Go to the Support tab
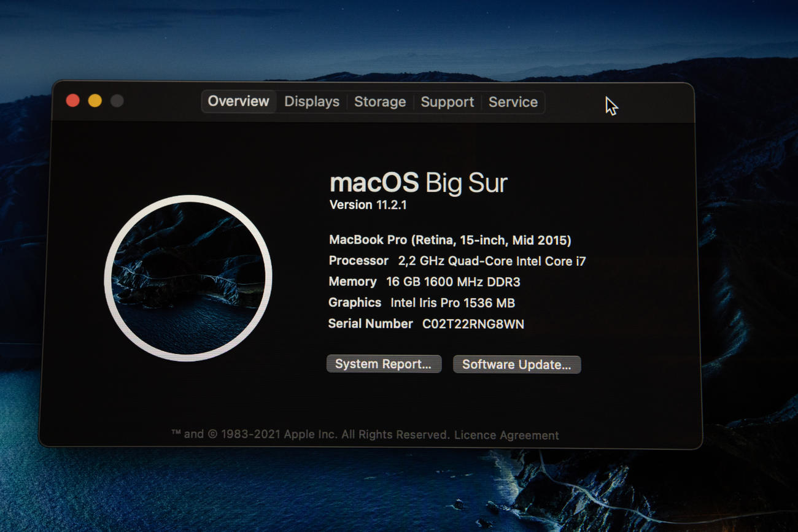 [x=447, y=102]
